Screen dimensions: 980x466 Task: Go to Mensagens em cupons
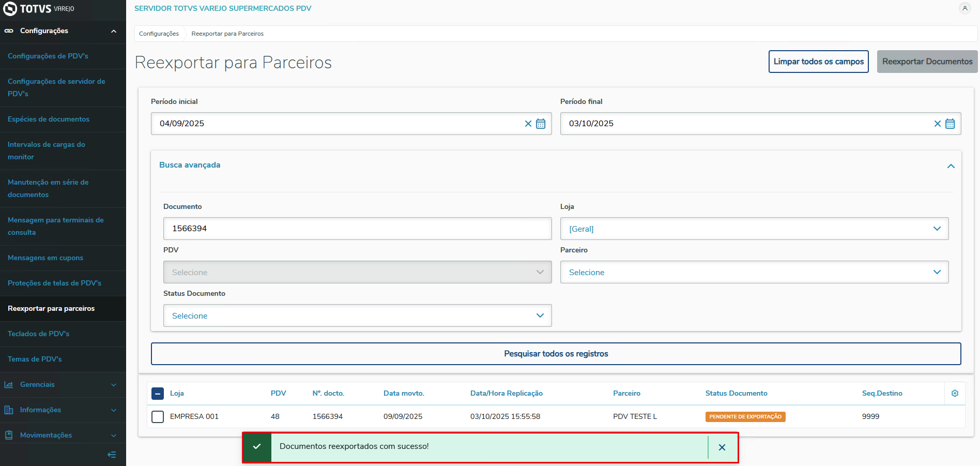pyautogui.click(x=63, y=258)
